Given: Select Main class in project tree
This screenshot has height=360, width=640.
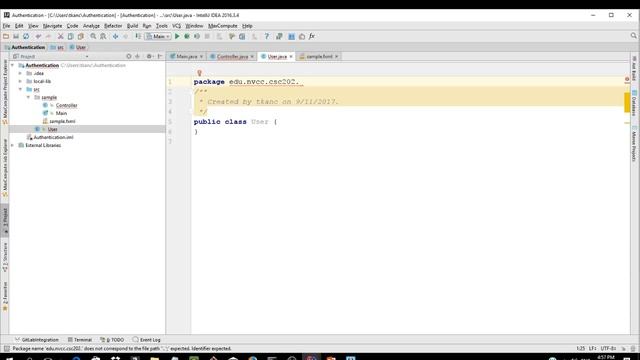Looking at the screenshot, I should [61, 113].
